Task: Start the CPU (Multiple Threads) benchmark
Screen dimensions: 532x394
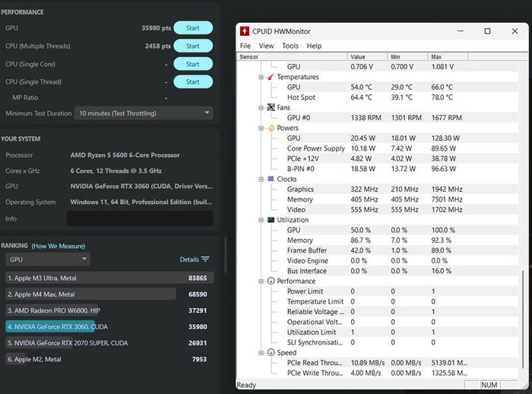Action: point(193,46)
